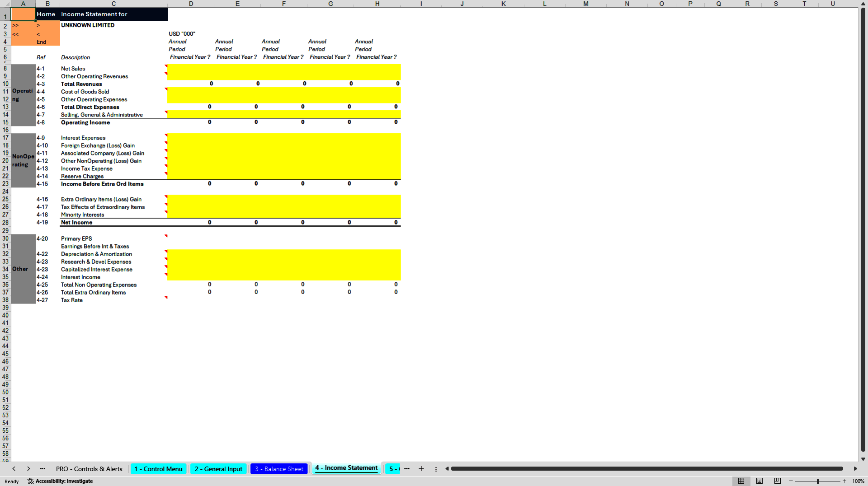868x486 pixels.
Task: Go to next sheet tab arrow
Action: pyautogui.click(x=28, y=469)
